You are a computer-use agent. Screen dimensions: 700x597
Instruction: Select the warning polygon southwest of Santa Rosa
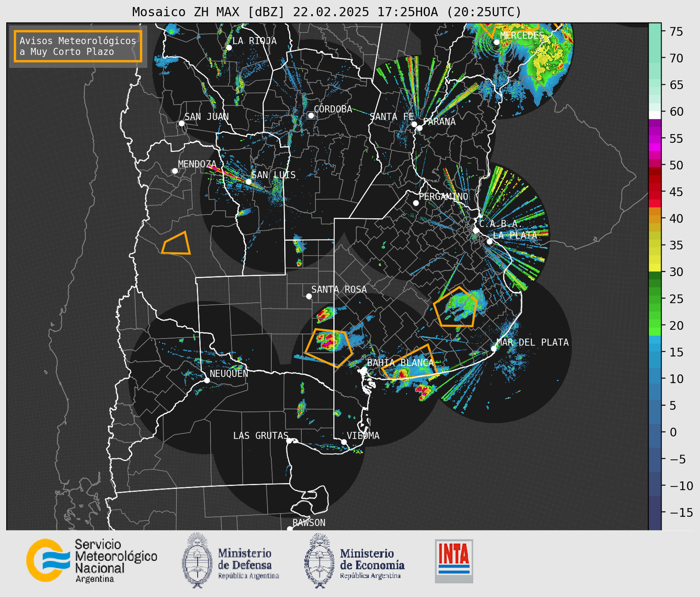[329, 348]
